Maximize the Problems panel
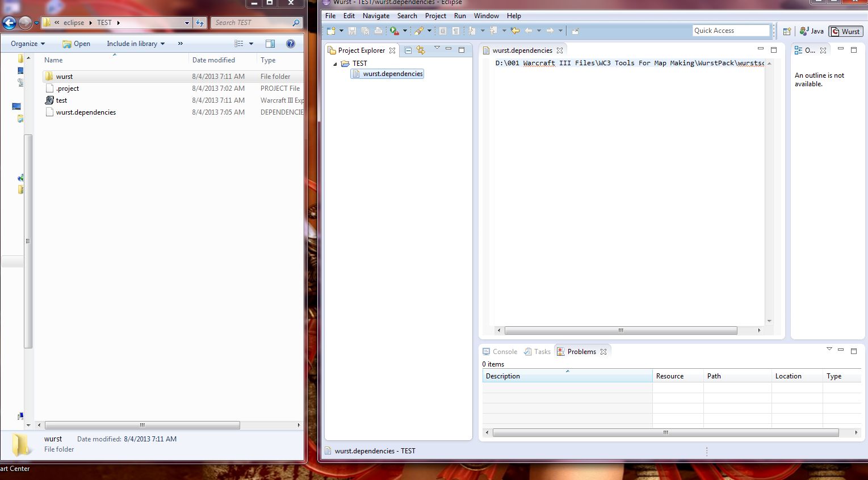This screenshot has height=480, width=868. click(854, 351)
